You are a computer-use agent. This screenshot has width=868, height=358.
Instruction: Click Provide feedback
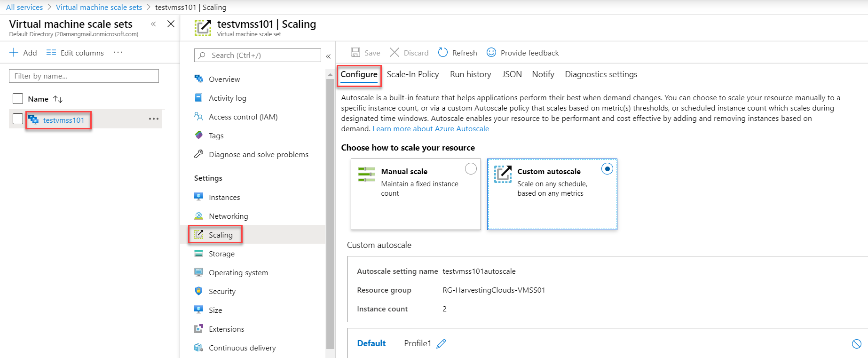(522, 53)
